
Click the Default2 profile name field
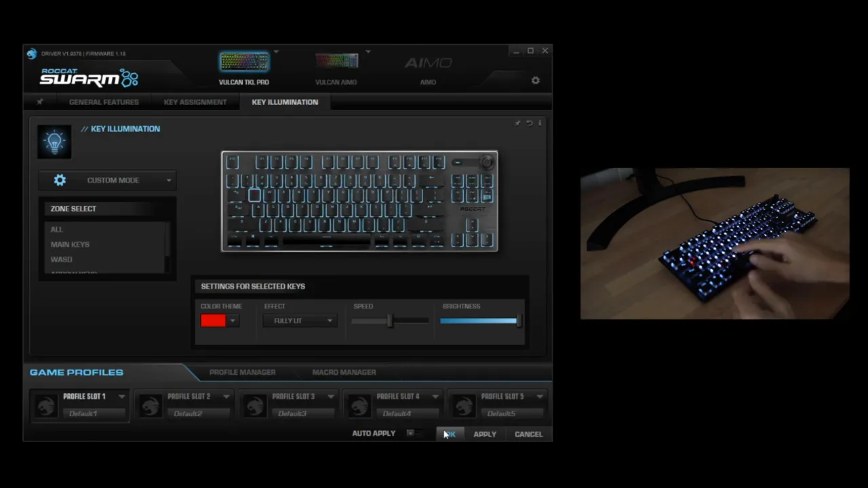(x=199, y=413)
